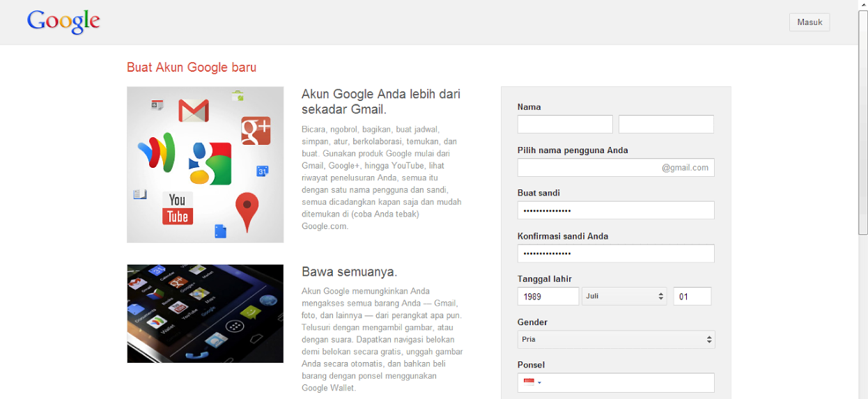The height and width of the screenshot is (399, 868).
Task: Click the Pilih nama pengguna Anda label
Action: point(573,150)
